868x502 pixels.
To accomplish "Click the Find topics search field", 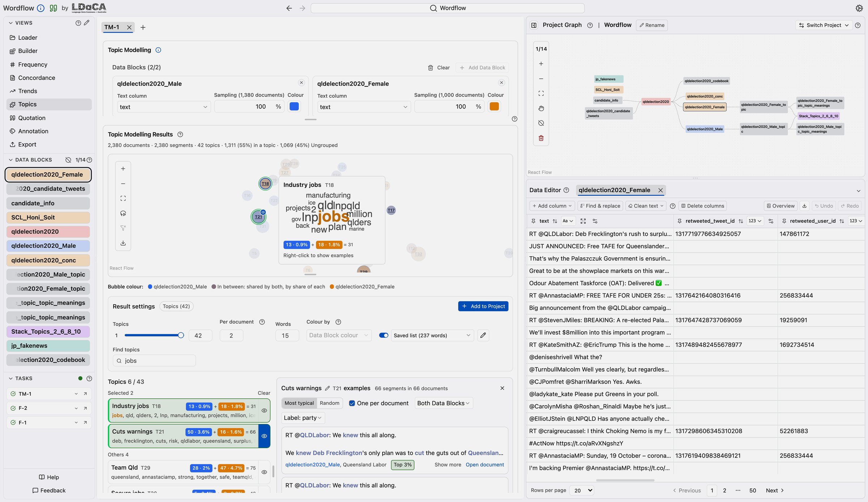I will click(154, 361).
